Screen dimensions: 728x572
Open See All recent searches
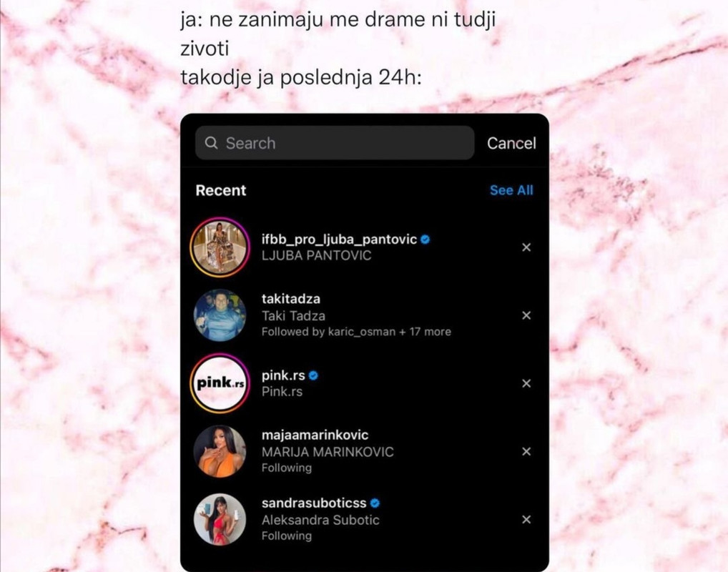tap(511, 190)
